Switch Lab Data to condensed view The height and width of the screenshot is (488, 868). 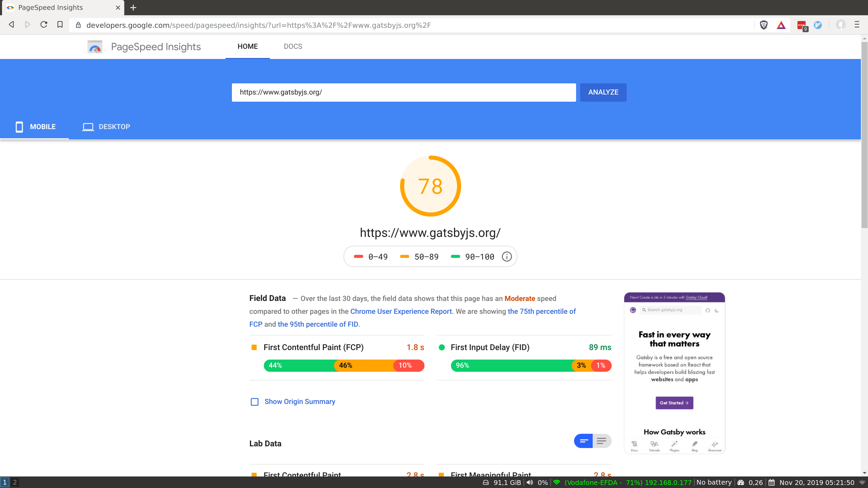(583, 441)
